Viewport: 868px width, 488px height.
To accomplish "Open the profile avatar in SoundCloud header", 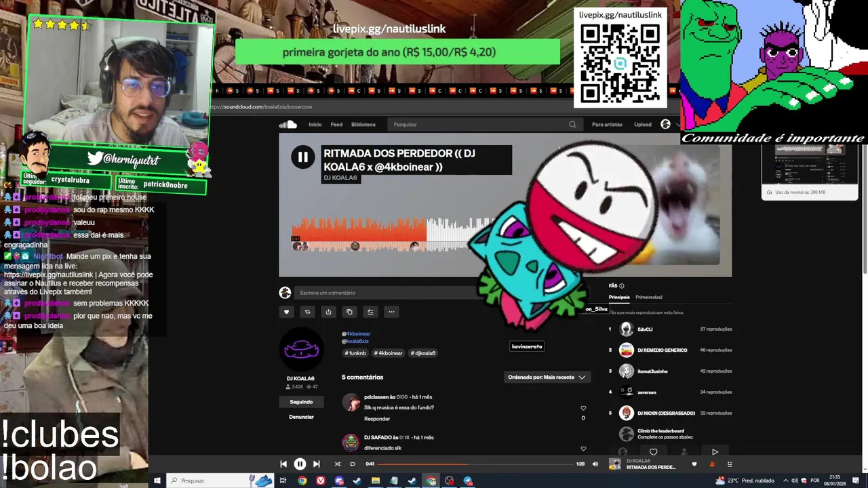I will point(665,124).
